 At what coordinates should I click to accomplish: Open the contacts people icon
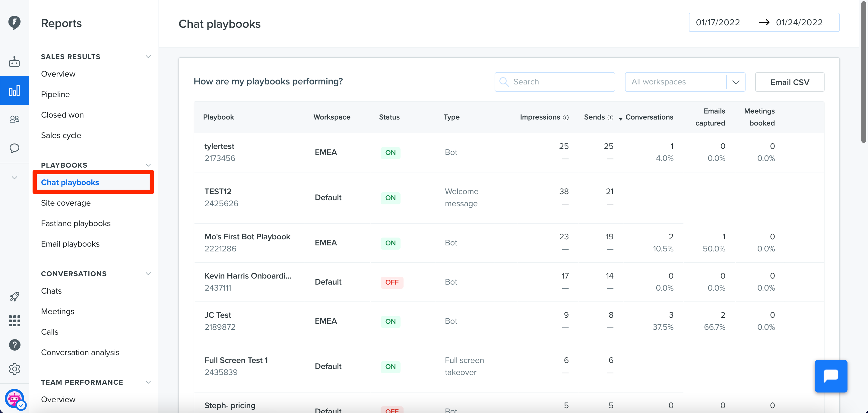(x=14, y=119)
